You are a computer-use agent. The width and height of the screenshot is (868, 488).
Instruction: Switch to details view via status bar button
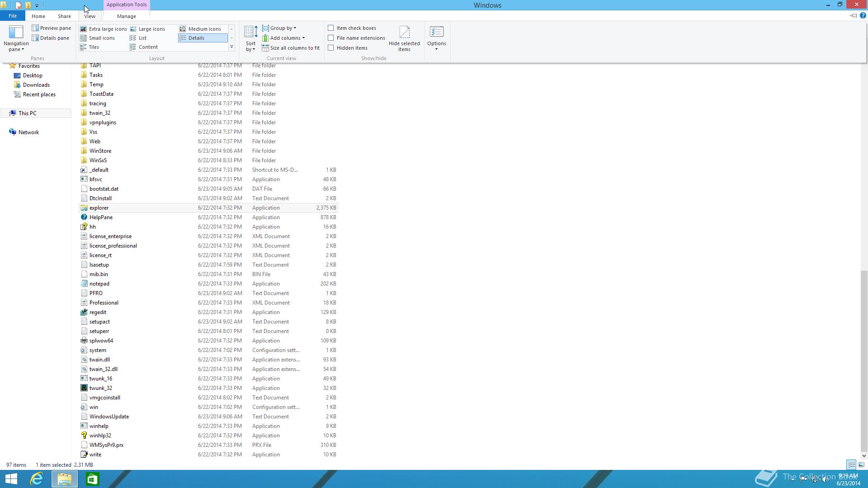pos(851,465)
